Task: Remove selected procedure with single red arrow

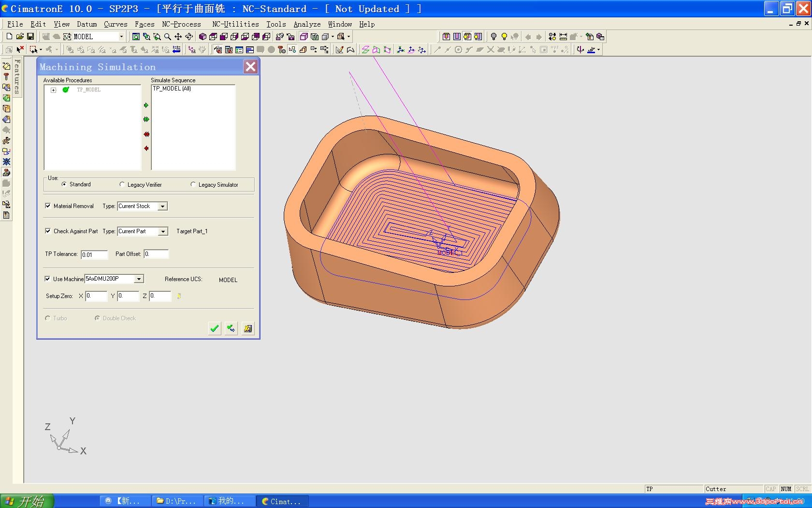Action: (x=146, y=149)
